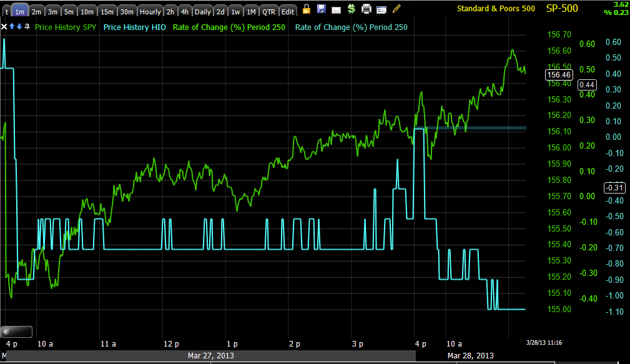Move panel down with blue down arrow
Viewport: 630px width, 364px height.
[19, 26]
